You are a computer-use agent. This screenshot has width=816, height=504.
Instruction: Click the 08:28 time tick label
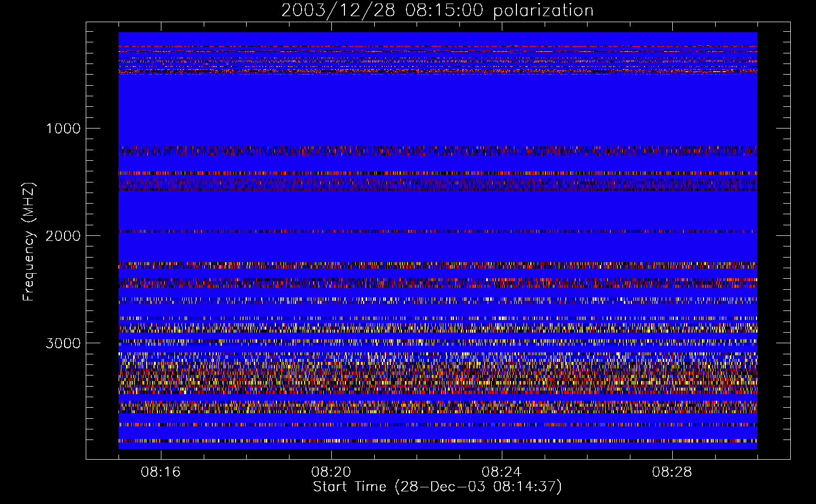click(672, 472)
